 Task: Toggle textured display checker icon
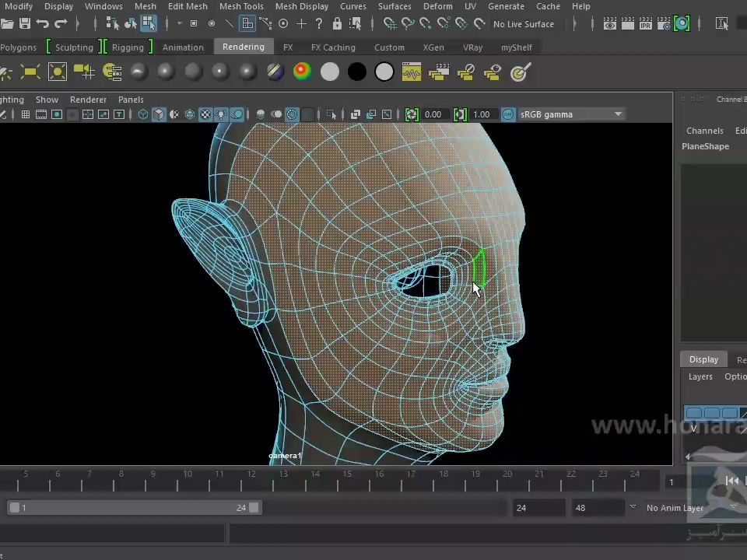pyautogui.click(x=205, y=114)
